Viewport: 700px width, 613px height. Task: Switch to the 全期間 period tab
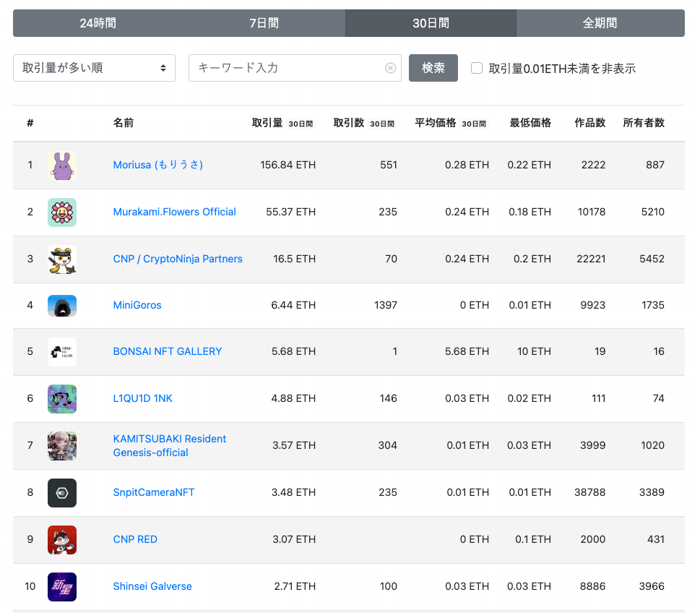[x=600, y=23]
